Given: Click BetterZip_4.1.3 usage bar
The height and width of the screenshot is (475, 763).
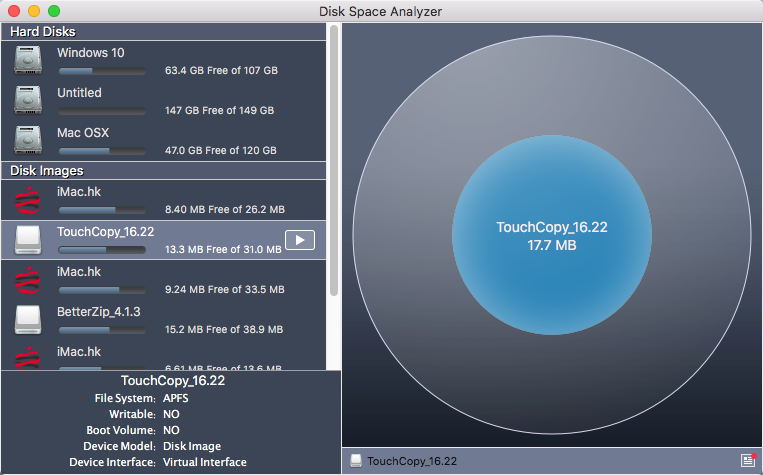Looking at the screenshot, I should 102,330.
